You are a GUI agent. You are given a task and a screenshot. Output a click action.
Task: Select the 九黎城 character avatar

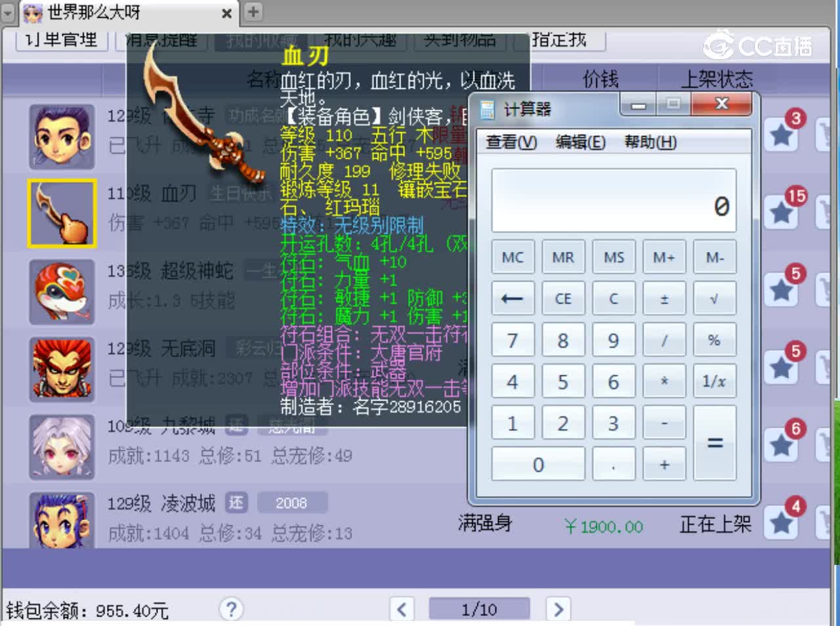coord(62,447)
